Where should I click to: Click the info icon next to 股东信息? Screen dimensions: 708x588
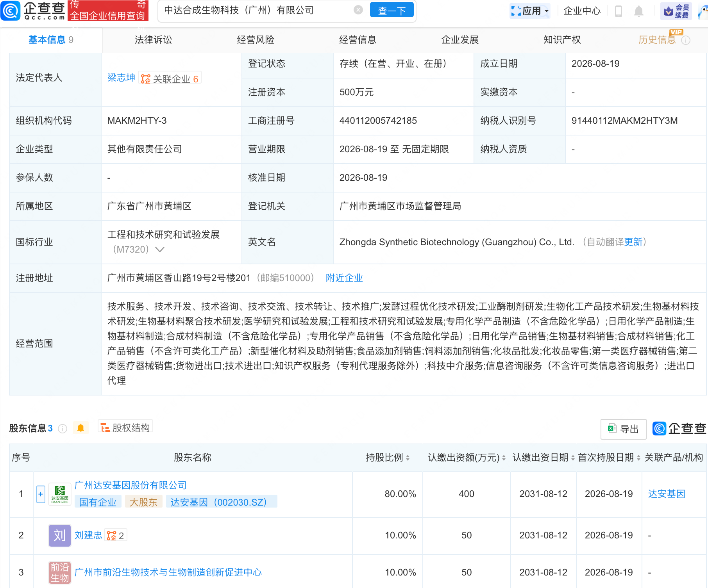[x=63, y=429]
